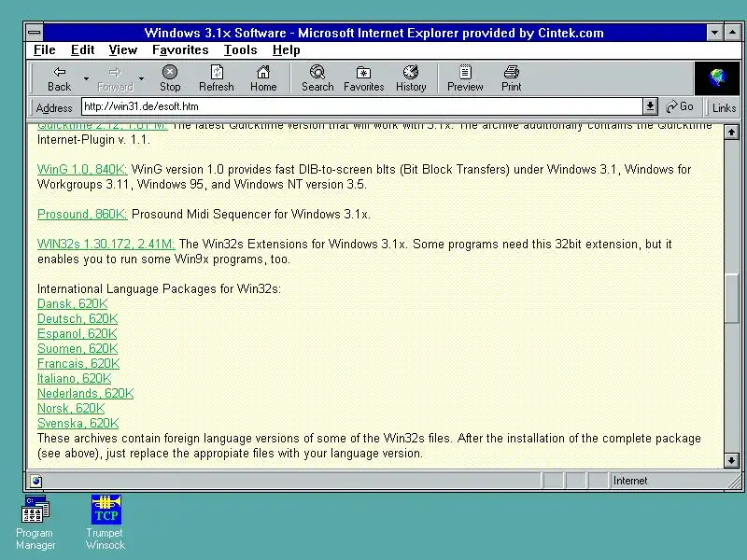Open the Edit menu

(x=82, y=50)
